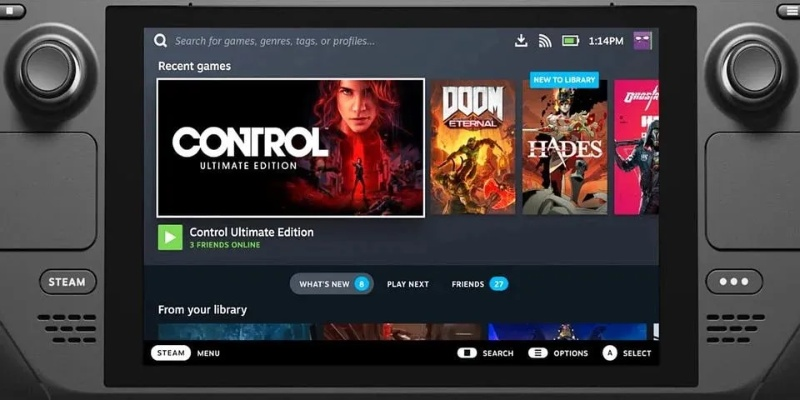800x400 pixels.
Task: Click the Search button glyph in footer
Action: [466, 353]
